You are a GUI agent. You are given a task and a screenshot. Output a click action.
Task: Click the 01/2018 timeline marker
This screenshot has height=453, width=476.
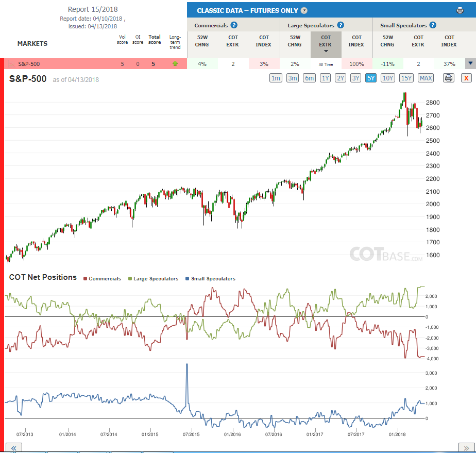397,434
